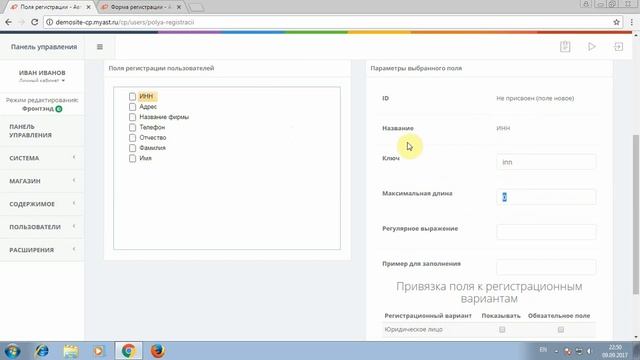Viewport: 640px width, 360px height.
Task: Click the logout exit icon in header
Action: [x=618, y=47]
